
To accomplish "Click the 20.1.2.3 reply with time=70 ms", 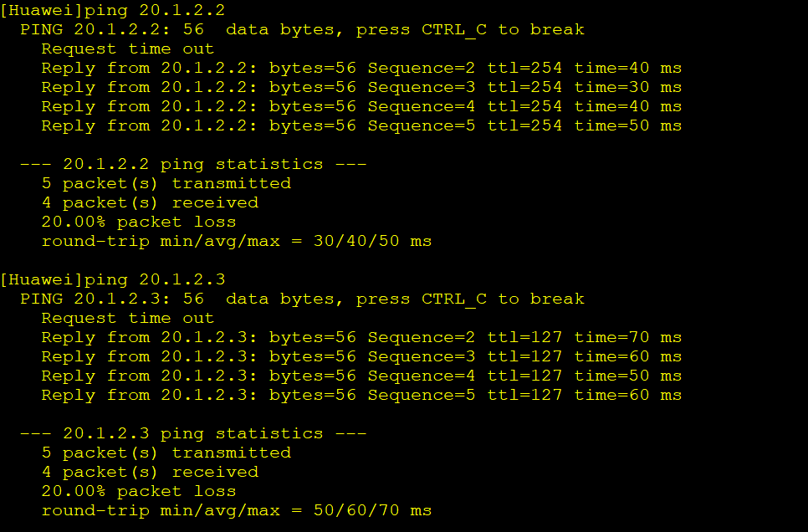I will (x=361, y=338).
